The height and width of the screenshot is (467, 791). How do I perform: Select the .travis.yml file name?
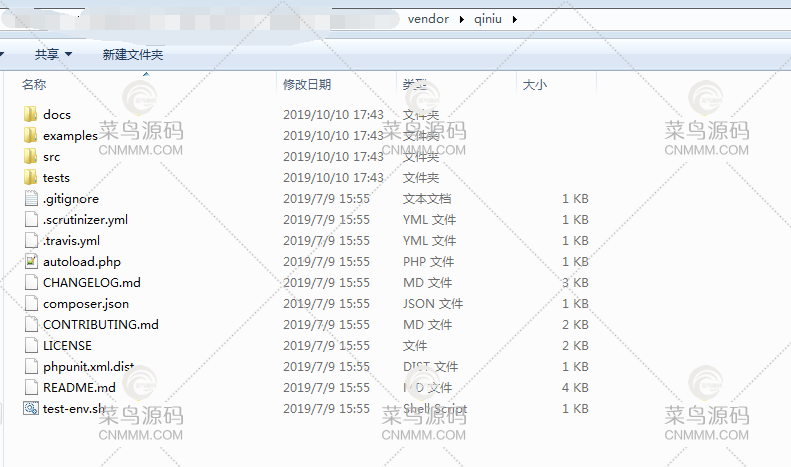click(72, 241)
